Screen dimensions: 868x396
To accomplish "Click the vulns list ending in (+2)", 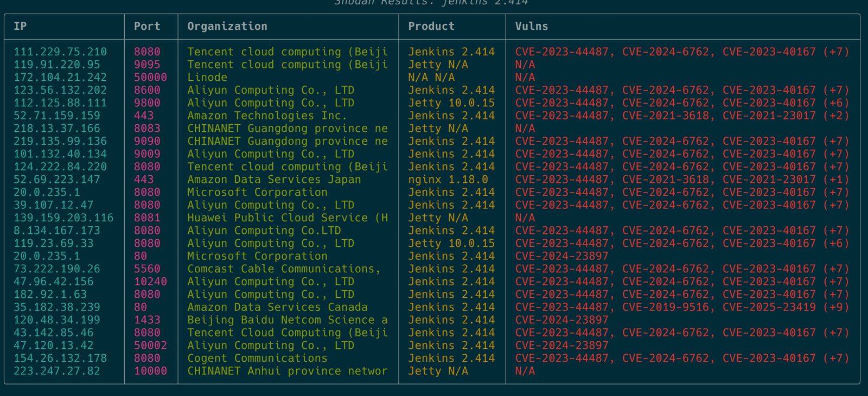I will 682,116.
